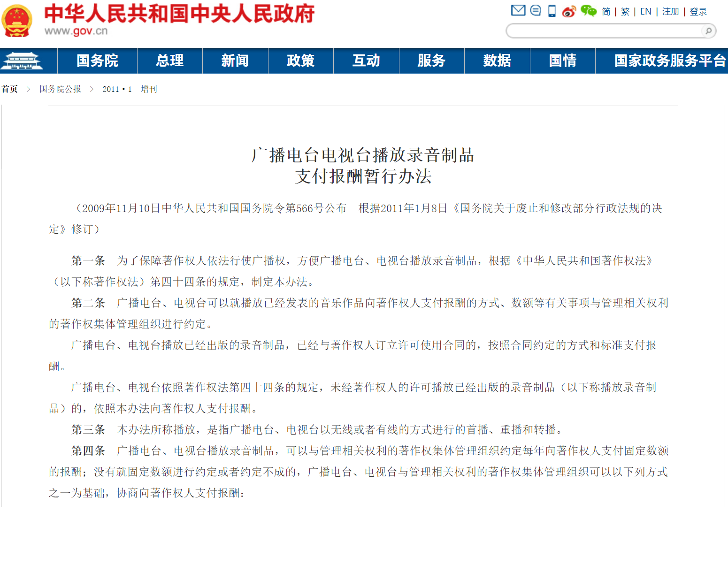Viewport: 728px width, 565px height.
Task: Click the site title 中华人民共和国中央人民政府
Action: tap(179, 14)
